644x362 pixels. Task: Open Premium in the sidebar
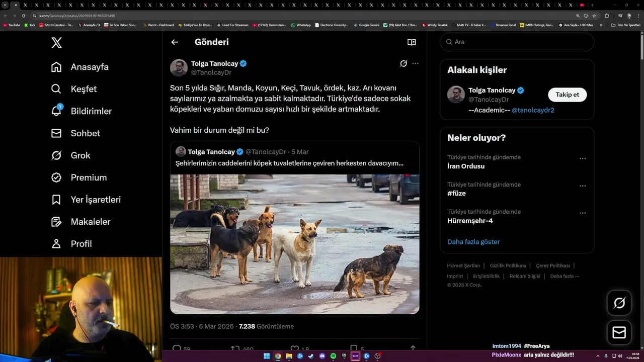pos(79,177)
